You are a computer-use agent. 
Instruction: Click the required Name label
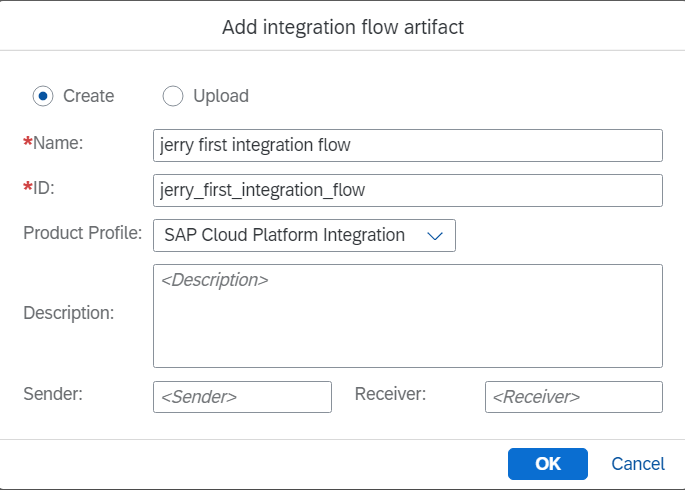point(57,143)
